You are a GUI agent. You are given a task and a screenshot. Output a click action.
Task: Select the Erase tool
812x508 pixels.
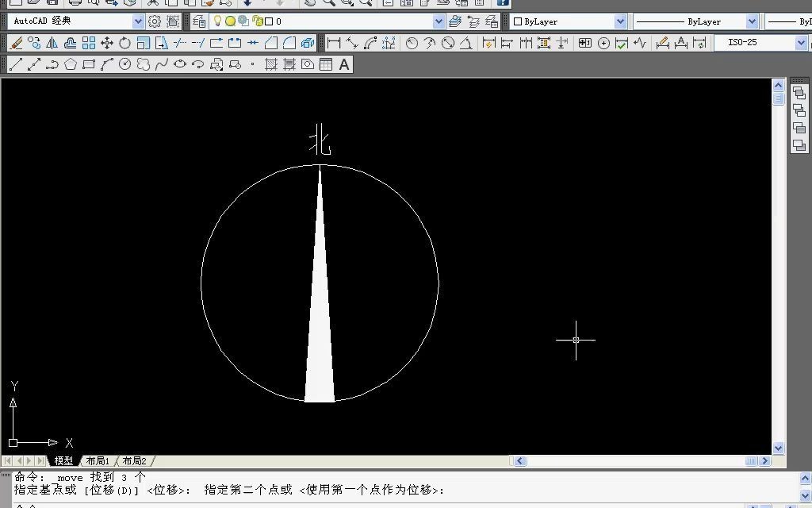point(16,43)
